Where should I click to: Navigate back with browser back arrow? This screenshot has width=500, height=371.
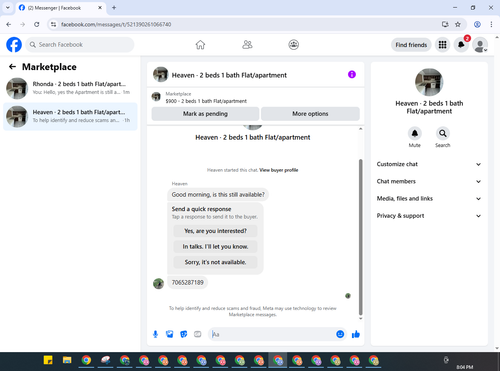point(9,24)
